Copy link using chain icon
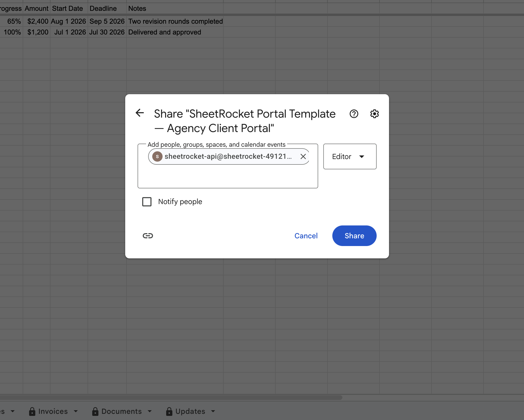Screen dimensions: 524x420 [148, 236]
